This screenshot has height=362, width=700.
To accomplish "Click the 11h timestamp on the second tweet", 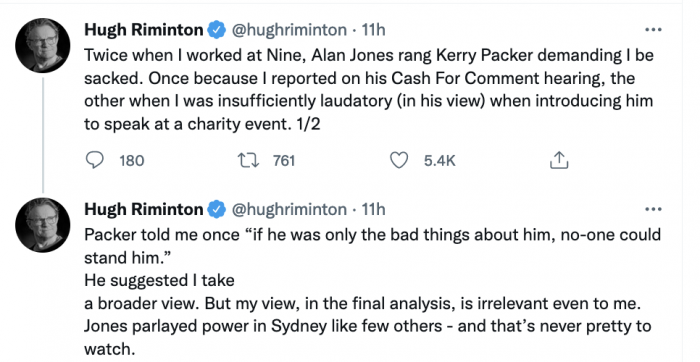I will [x=373, y=209].
